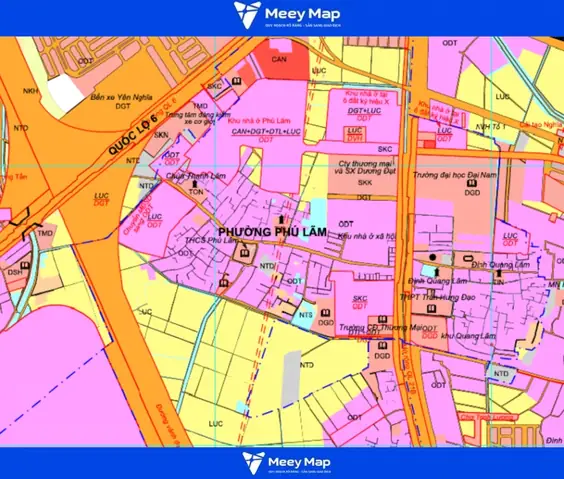Click the NVH Tổ 1 label
The height and width of the screenshot is (479, 564).
pyautogui.click(x=491, y=127)
